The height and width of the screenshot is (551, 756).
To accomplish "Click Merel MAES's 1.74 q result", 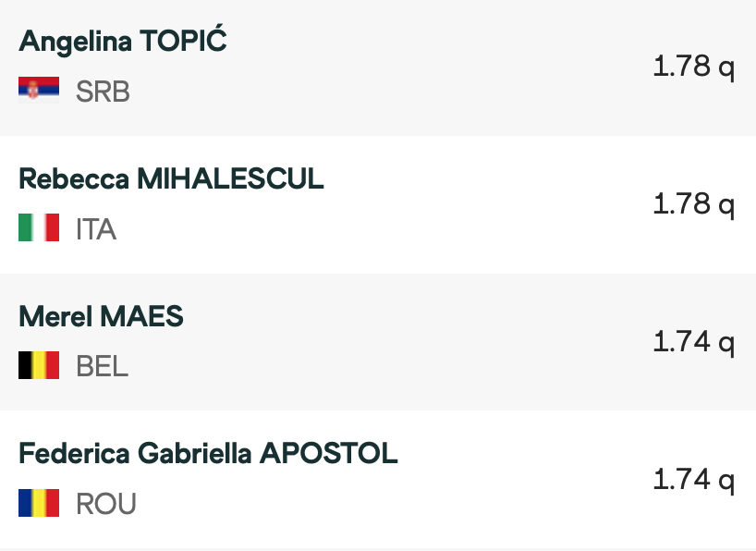I will pos(694,341).
